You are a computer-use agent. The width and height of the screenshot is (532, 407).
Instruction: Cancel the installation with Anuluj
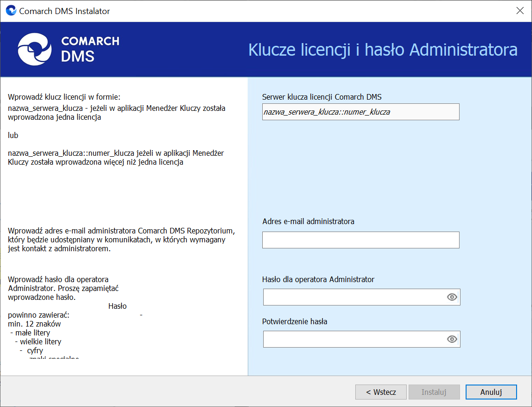tap(491, 392)
